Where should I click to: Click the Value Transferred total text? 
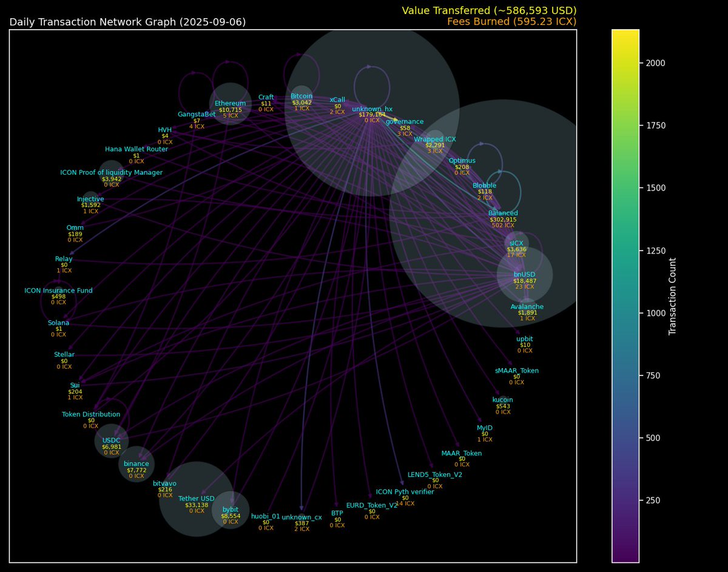pyautogui.click(x=489, y=11)
